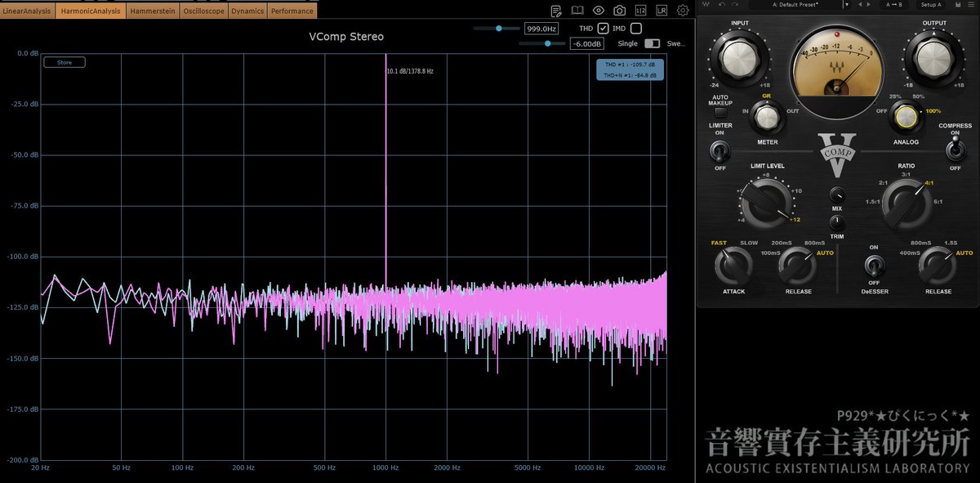Click the 4:1 ratio label

tap(929, 183)
